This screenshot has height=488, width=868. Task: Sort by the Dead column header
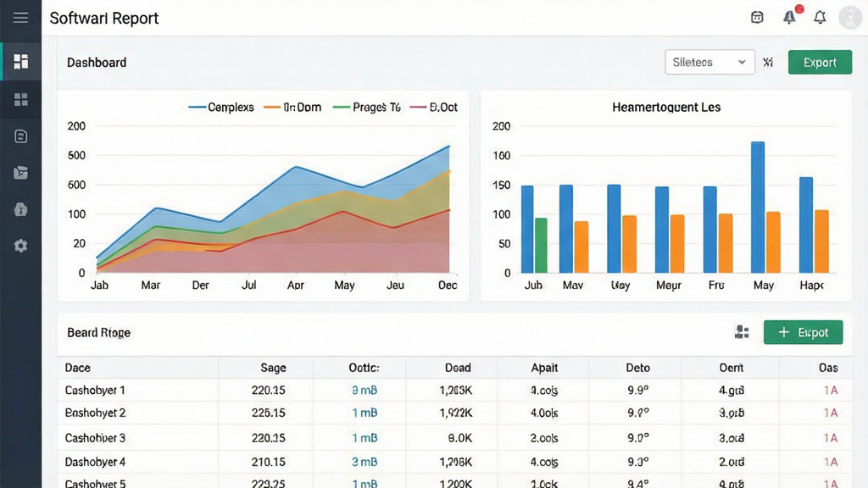(x=458, y=368)
